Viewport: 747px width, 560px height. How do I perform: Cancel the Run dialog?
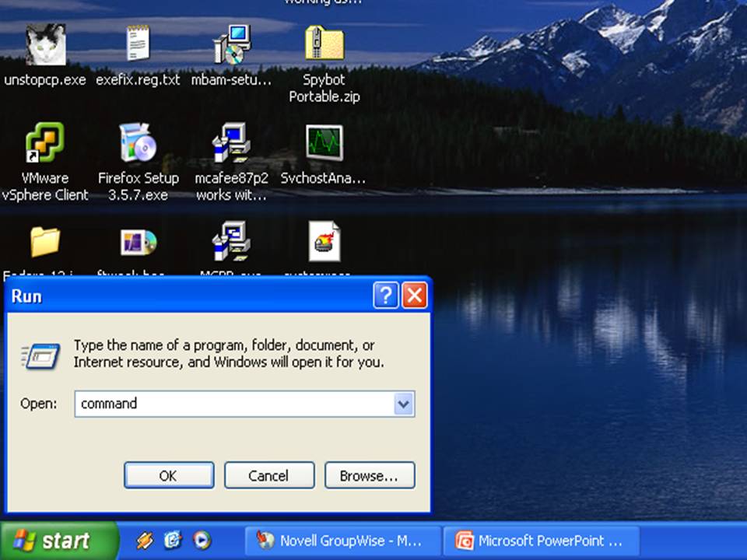[268, 475]
